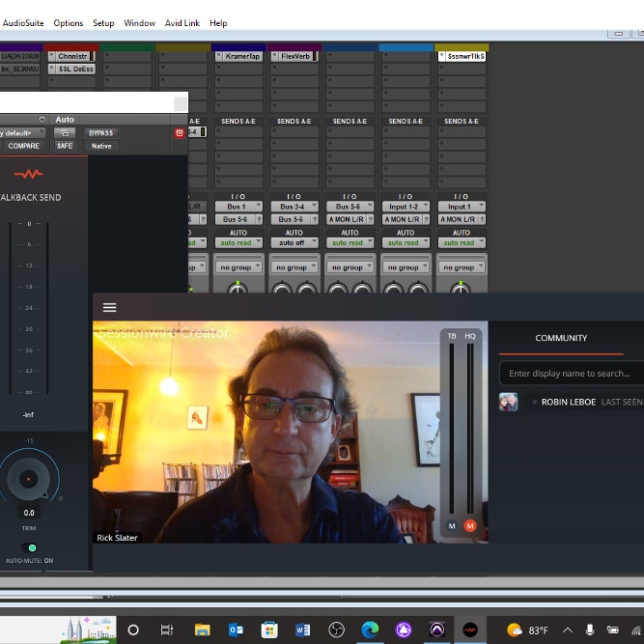644x644 pixels.
Task: Click the Native plugin format label
Action: (x=101, y=146)
